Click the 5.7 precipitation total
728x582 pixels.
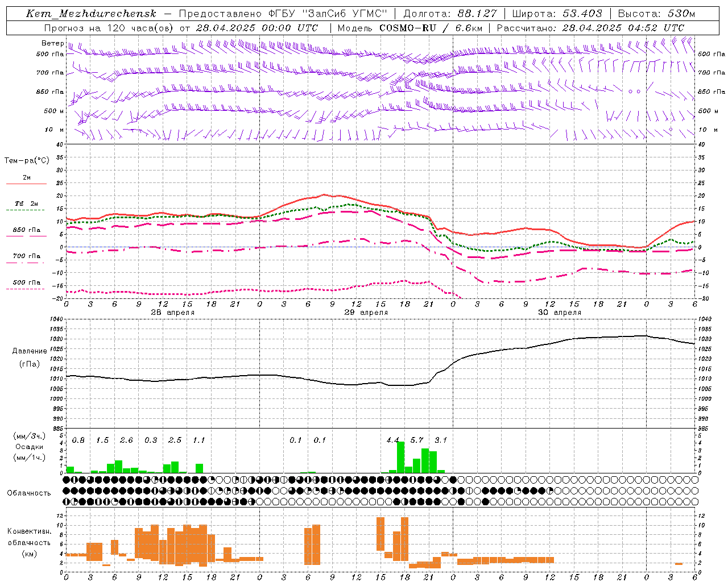[x=417, y=440]
